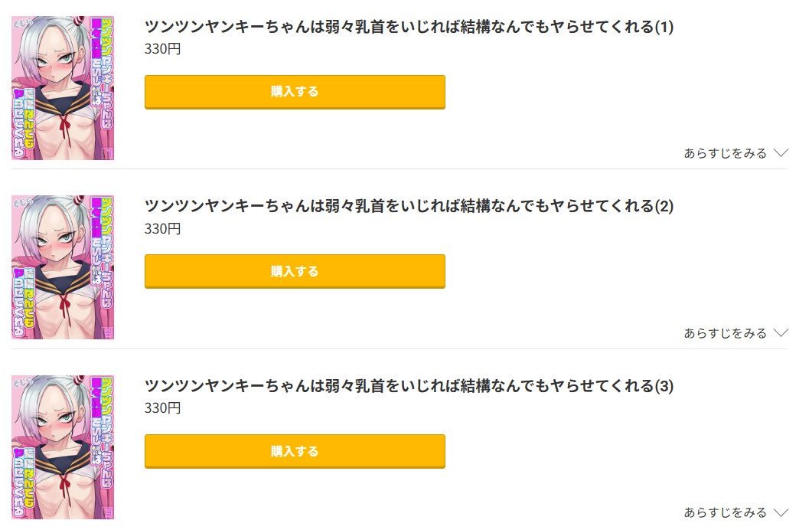Click the down chevron beside volume 3 synopsis
812x530 pixels.
pyautogui.click(x=781, y=512)
